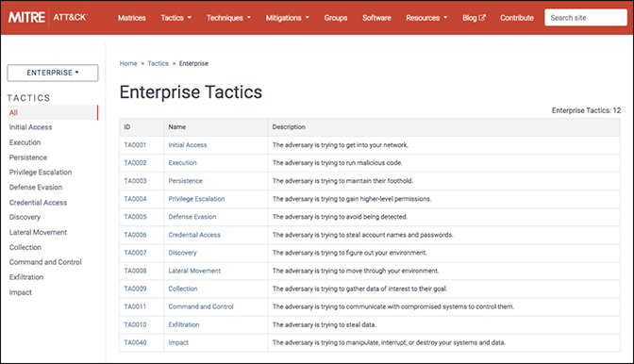Open the TA0009 ID link
This screenshot has width=634, height=364.
(x=135, y=289)
